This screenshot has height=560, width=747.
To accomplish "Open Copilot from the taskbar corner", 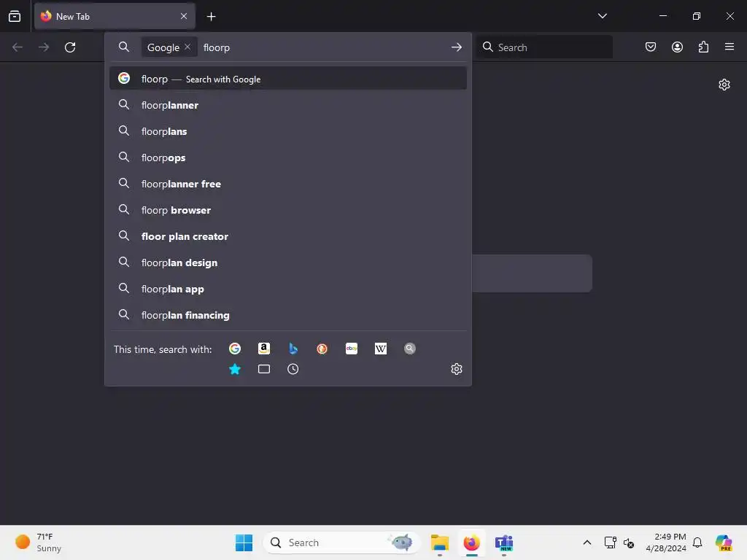I will [x=724, y=542].
